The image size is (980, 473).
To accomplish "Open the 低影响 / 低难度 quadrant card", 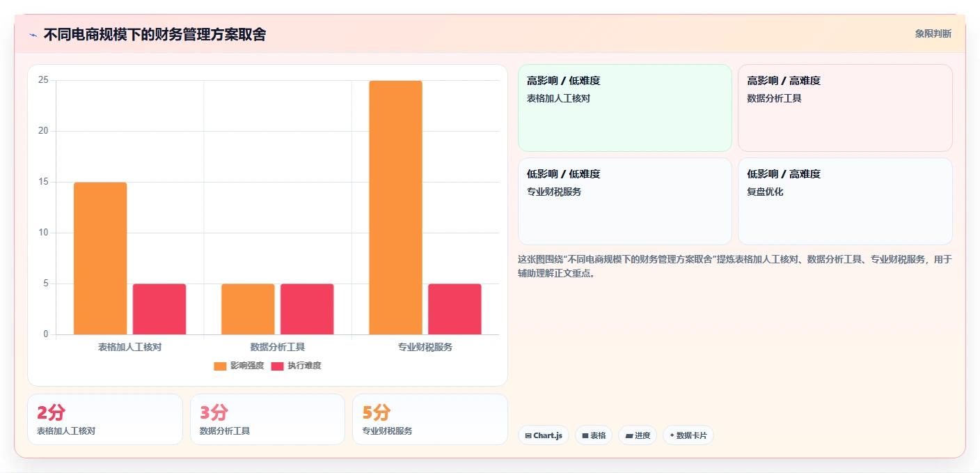I will pyautogui.click(x=625, y=201).
